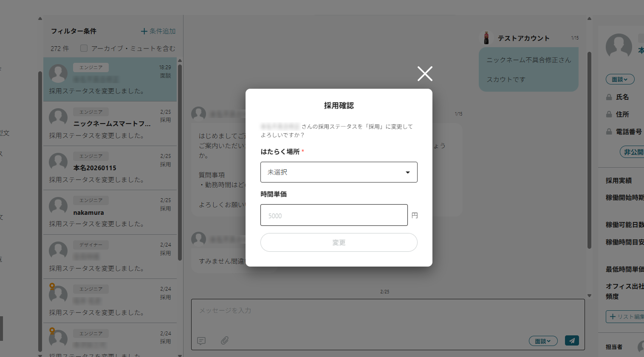Enable the アーカイブ・ミュートを含む checkbox
This screenshot has height=357, width=644.
pos(84,48)
